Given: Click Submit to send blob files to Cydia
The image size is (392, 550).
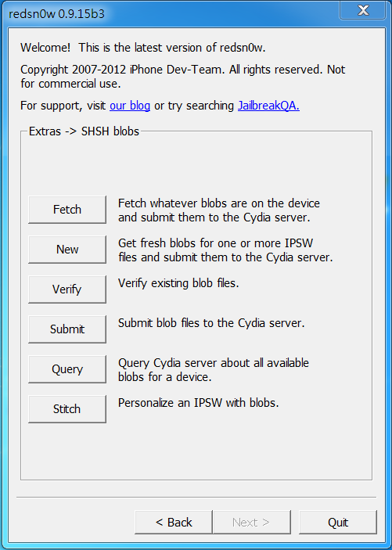Looking at the screenshot, I should (x=67, y=329).
